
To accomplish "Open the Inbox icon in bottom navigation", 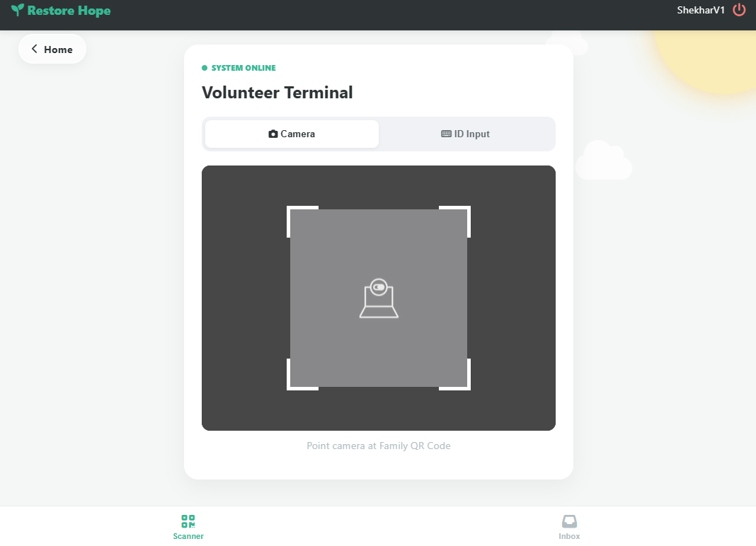I will tap(569, 521).
